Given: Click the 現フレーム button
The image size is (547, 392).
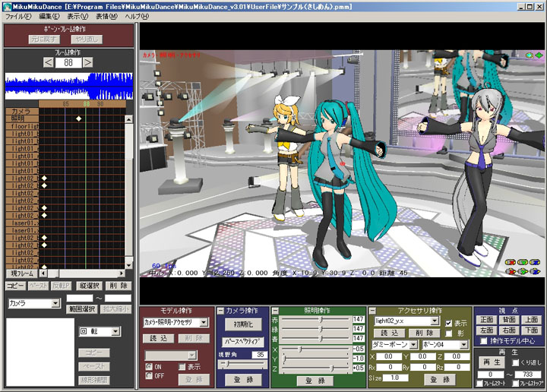Looking at the screenshot, I should (22, 273).
